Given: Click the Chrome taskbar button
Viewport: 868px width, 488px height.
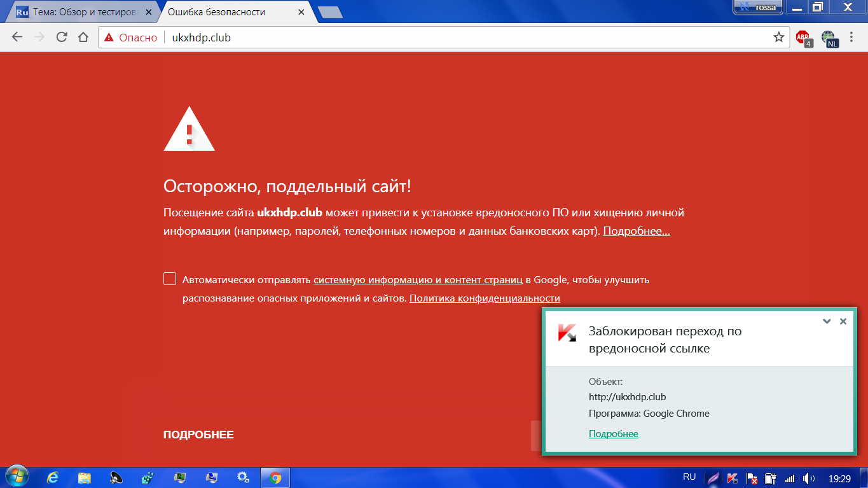Looking at the screenshot, I should point(275,477).
